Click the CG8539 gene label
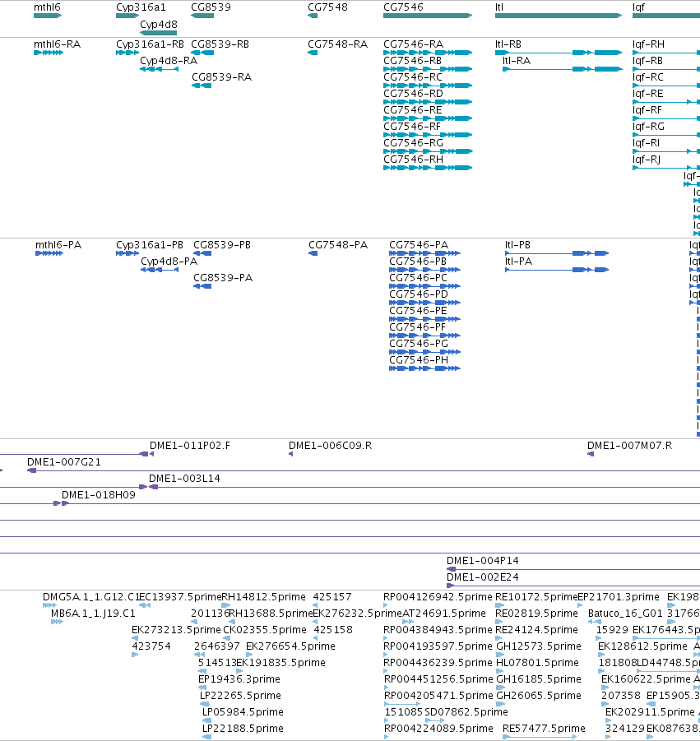 (x=211, y=7)
